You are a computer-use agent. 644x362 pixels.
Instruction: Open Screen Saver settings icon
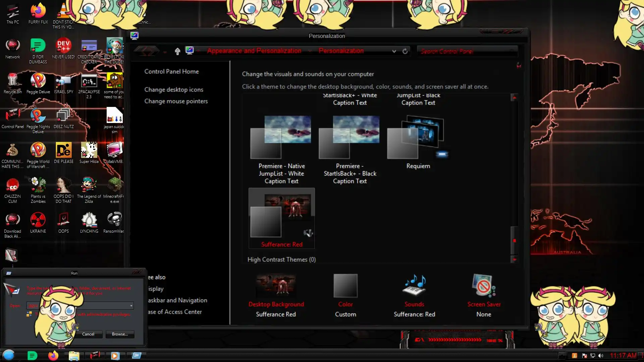coord(483,286)
